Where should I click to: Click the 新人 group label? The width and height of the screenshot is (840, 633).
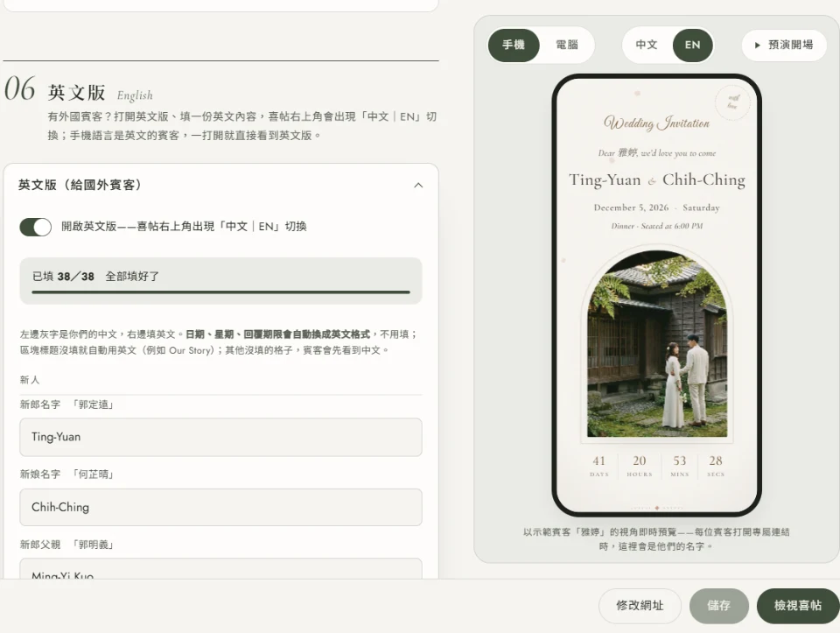[x=30, y=380]
